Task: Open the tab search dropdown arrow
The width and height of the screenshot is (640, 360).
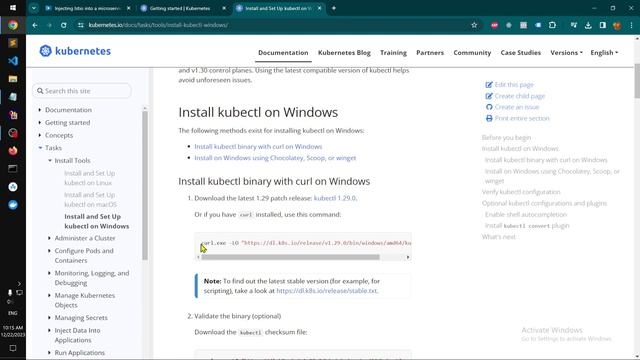Action: pos(34,8)
